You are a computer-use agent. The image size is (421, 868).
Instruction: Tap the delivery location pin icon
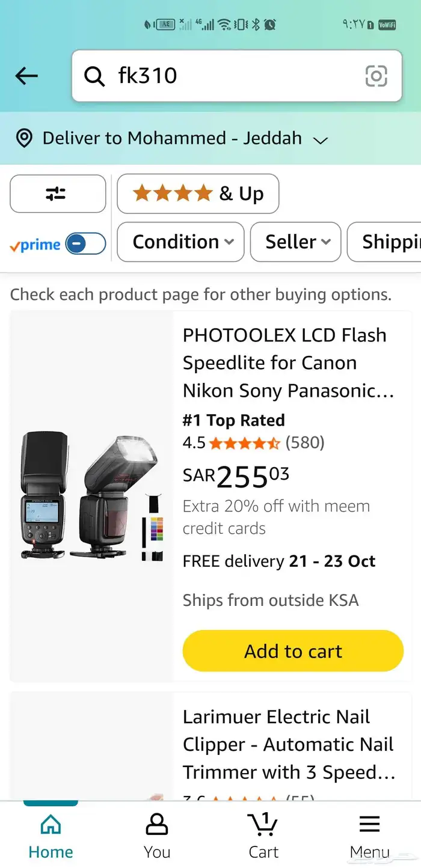(23, 138)
